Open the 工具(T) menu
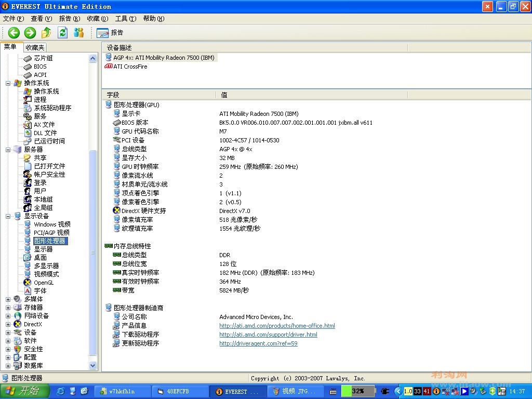Screen dimensions: 532x399 126,19
